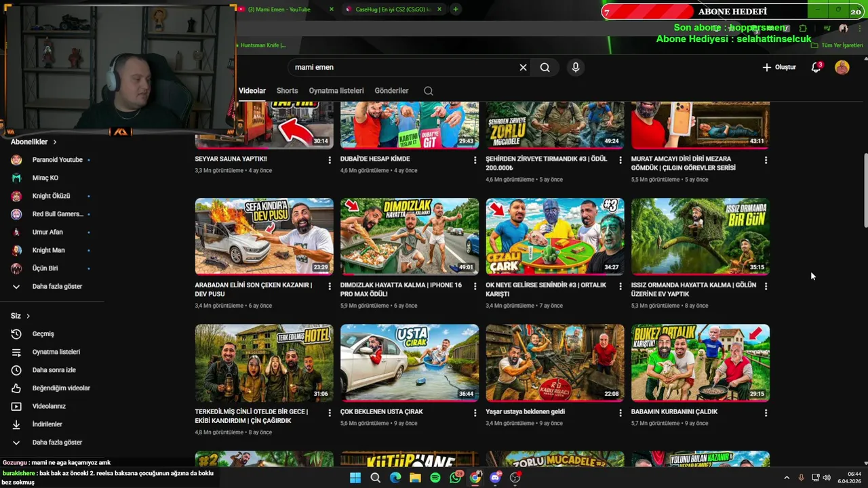Open options for OK NEYE GELİRSE SENİNDİR video
Viewport: 868px width, 488px height.
click(620, 287)
